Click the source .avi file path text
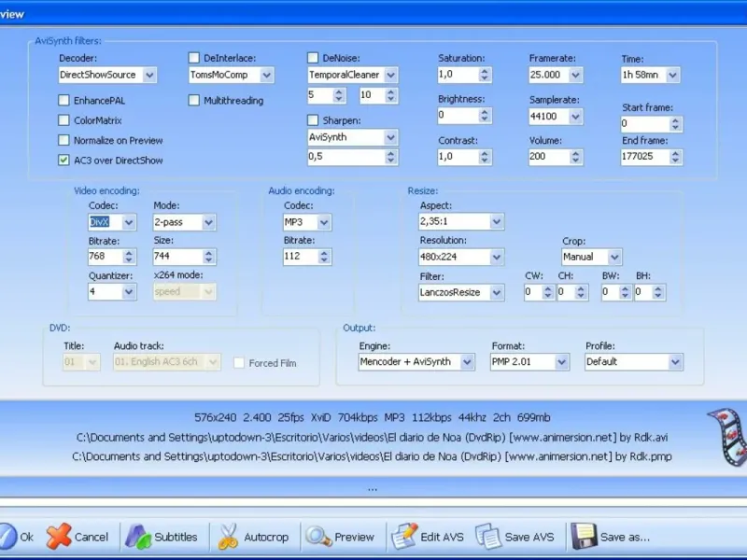The image size is (747, 560). click(372, 438)
